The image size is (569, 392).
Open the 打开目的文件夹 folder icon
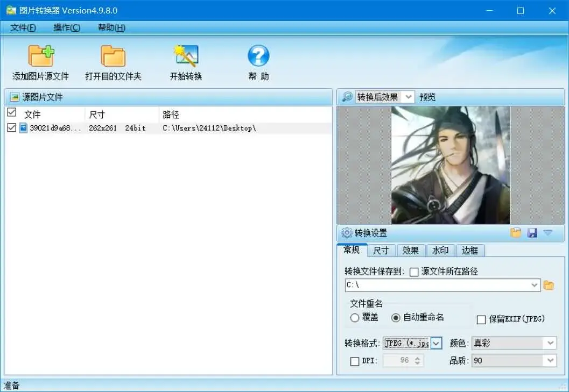click(113, 56)
